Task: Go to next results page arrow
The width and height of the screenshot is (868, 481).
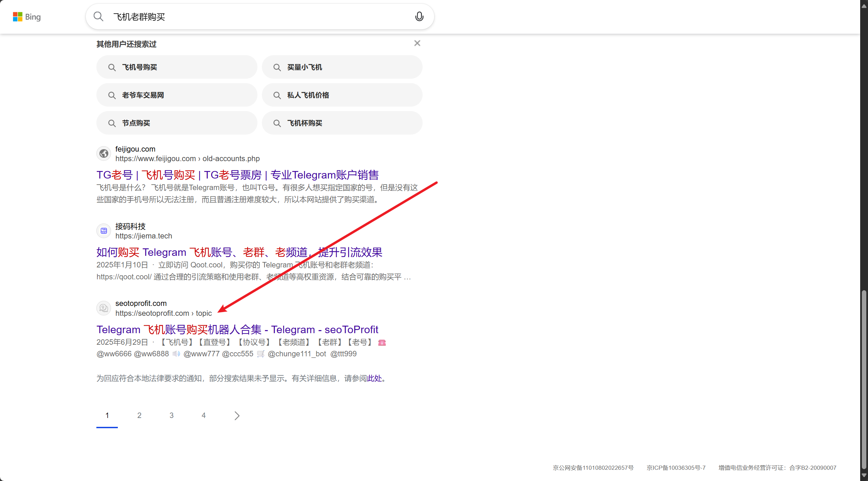Action: [x=237, y=416]
